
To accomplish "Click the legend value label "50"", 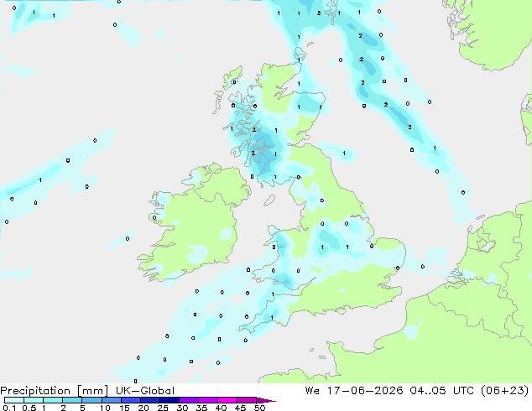I will [x=259, y=408].
